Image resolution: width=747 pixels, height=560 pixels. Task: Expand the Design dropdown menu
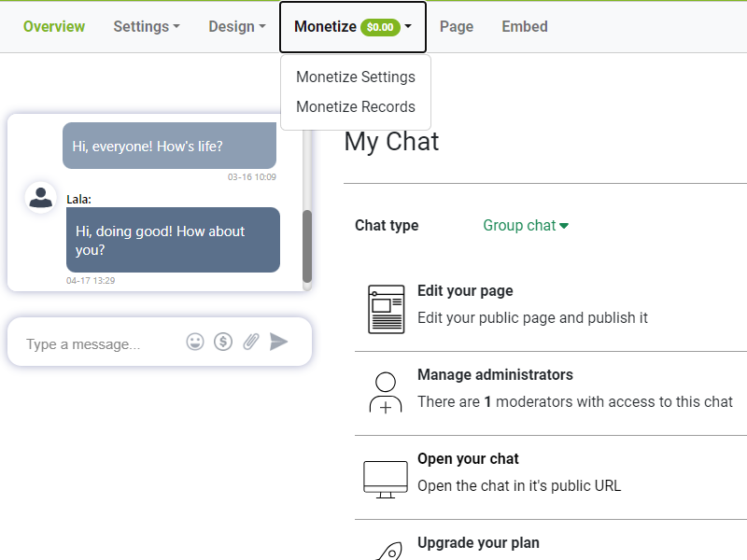tap(237, 26)
